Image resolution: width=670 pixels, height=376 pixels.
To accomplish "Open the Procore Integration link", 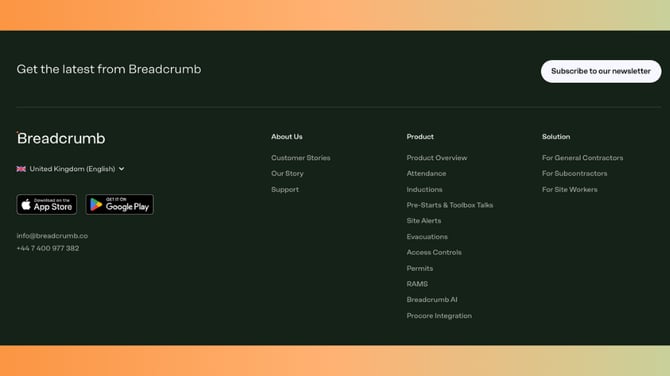I will (x=439, y=316).
